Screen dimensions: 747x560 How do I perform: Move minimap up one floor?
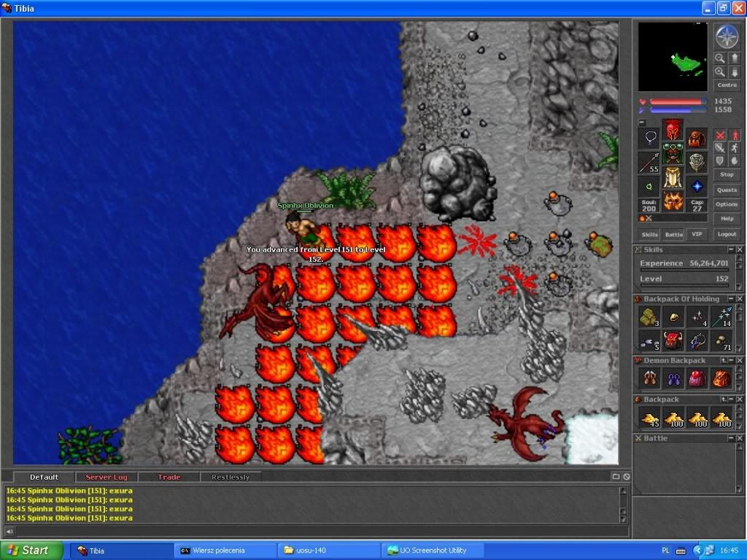[x=734, y=58]
